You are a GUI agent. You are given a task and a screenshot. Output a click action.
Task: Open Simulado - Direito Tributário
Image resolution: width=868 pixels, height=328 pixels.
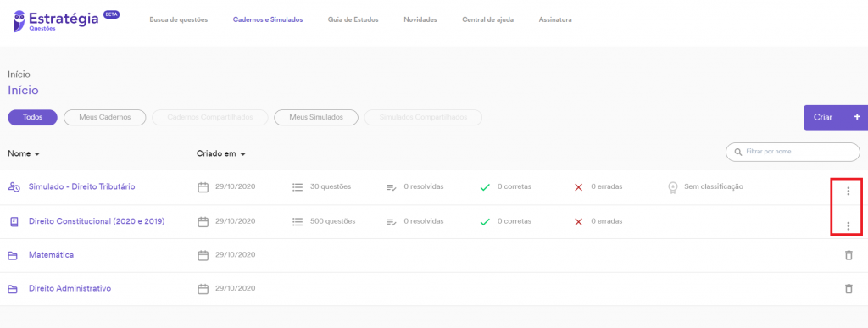(82, 187)
